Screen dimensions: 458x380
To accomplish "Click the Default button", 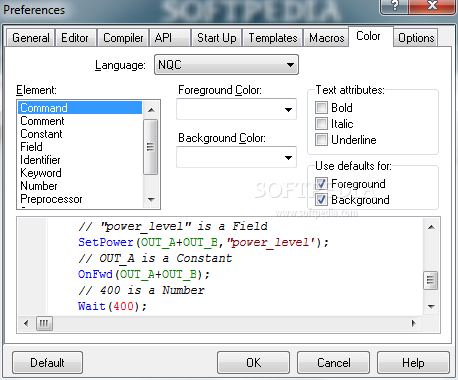I will click(x=47, y=363).
